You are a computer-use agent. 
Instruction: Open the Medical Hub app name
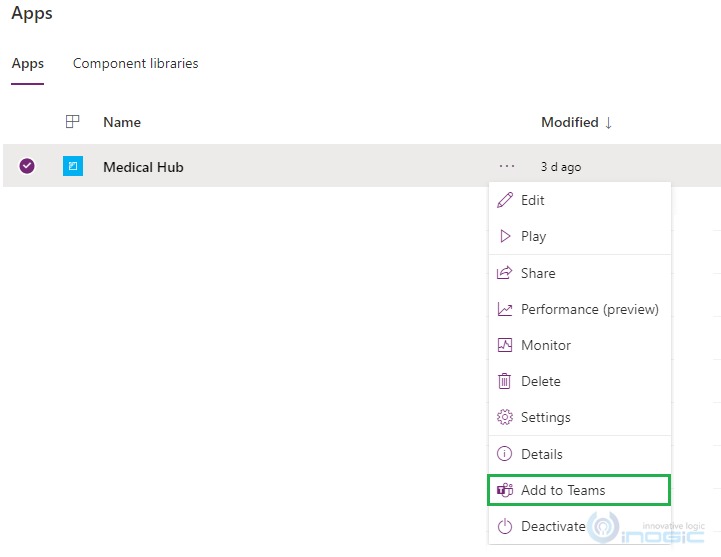tap(143, 167)
